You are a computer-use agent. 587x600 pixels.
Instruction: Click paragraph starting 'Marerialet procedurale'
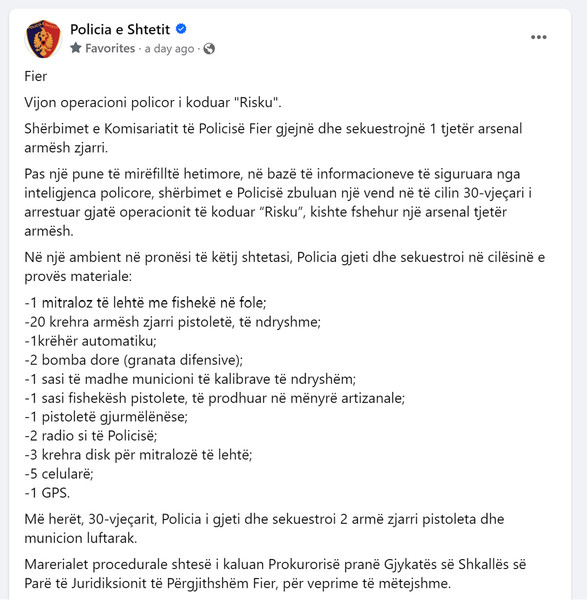click(275, 574)
